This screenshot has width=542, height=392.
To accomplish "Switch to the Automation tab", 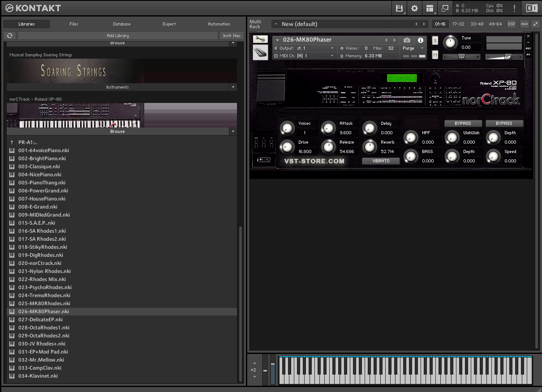I will click(219, 24).
